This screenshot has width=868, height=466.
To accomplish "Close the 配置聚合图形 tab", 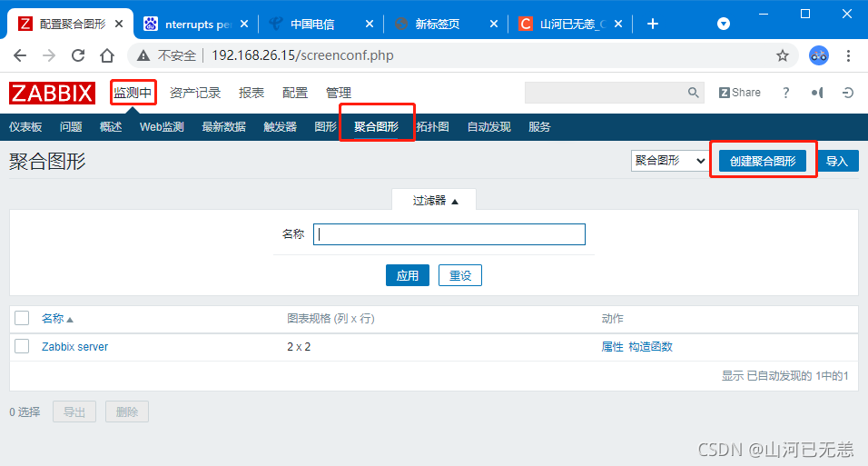I will coord(118,24).
